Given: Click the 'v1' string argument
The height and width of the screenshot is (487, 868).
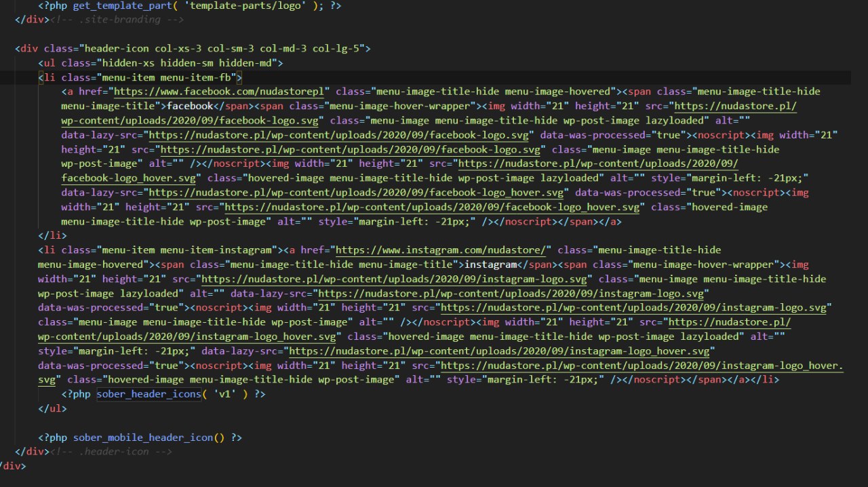Looking at the screenshot, I should tap(224, 394).
